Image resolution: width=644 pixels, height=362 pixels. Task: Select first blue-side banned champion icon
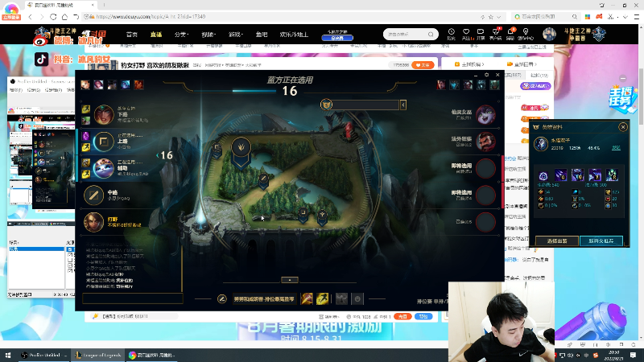pos(85,85)
